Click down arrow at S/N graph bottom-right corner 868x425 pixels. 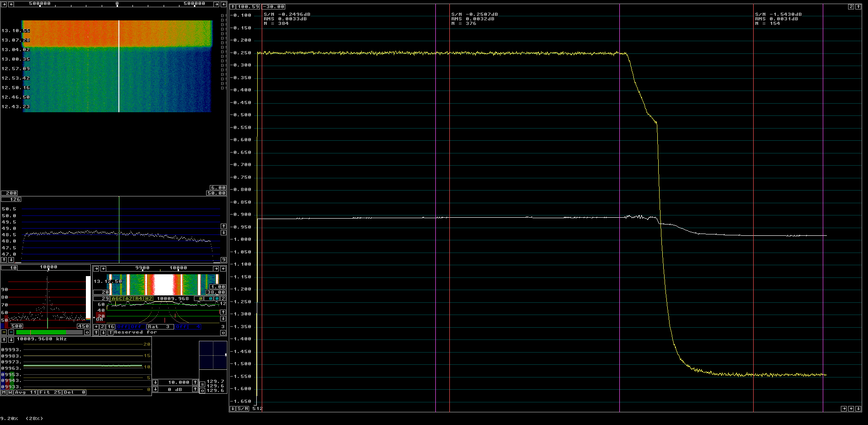pyautogui.click(x=858, y=409)
